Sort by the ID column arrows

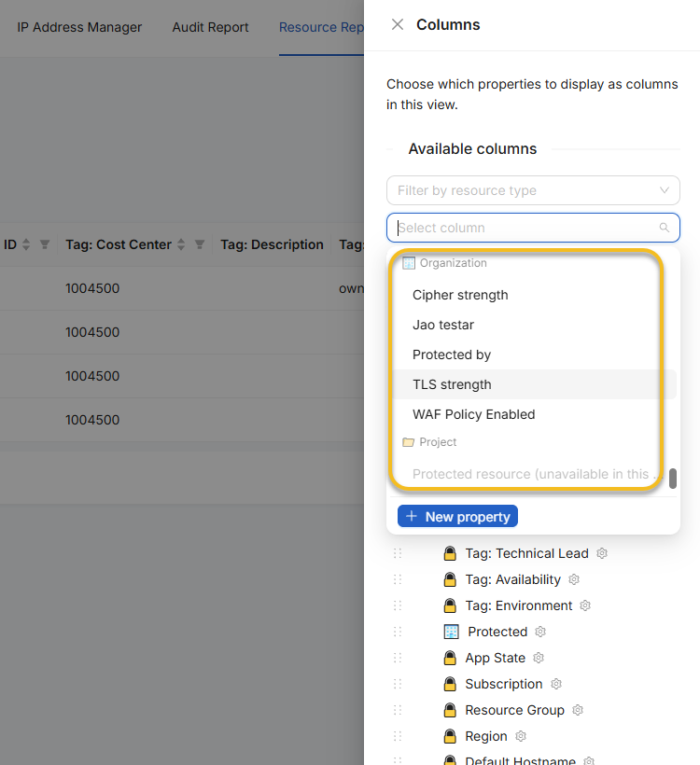[26, 244]
